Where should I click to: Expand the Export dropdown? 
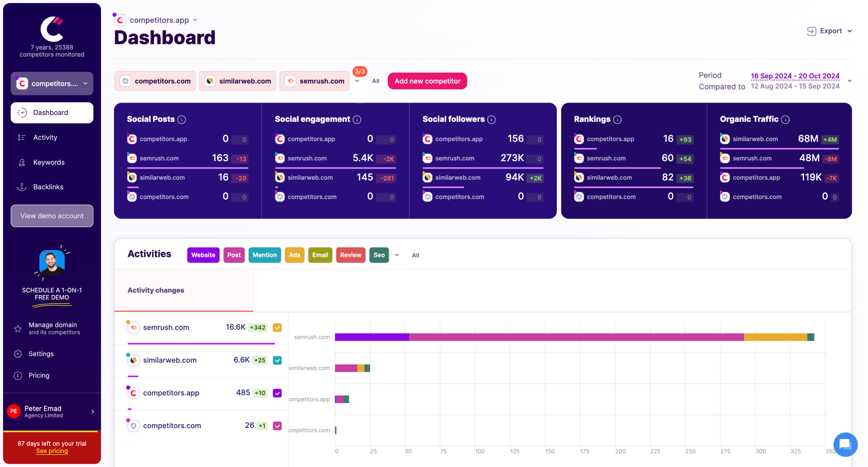pyautogui.click(x=829, y=31)
